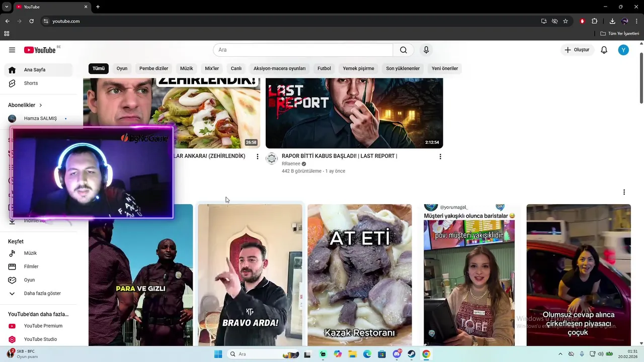Open Müzik under Keşfet
Image resolution: width=644 pixels, height=362 pixels.
click(39, 253)
